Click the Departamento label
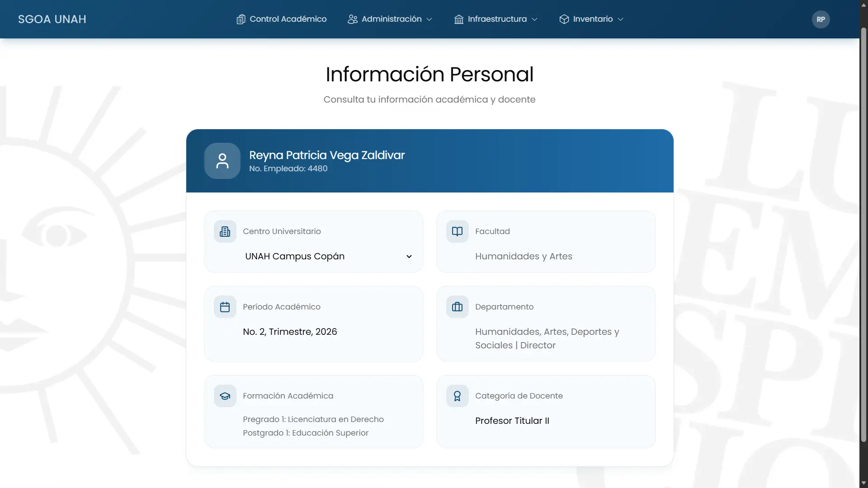Image resolution: width=868 pixels, height=488 pixels. (x=505, y=307)
